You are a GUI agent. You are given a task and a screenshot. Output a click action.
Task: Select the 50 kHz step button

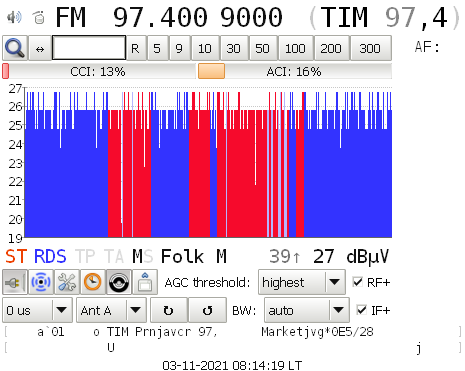pyautogui.click(x=262, y=49)
